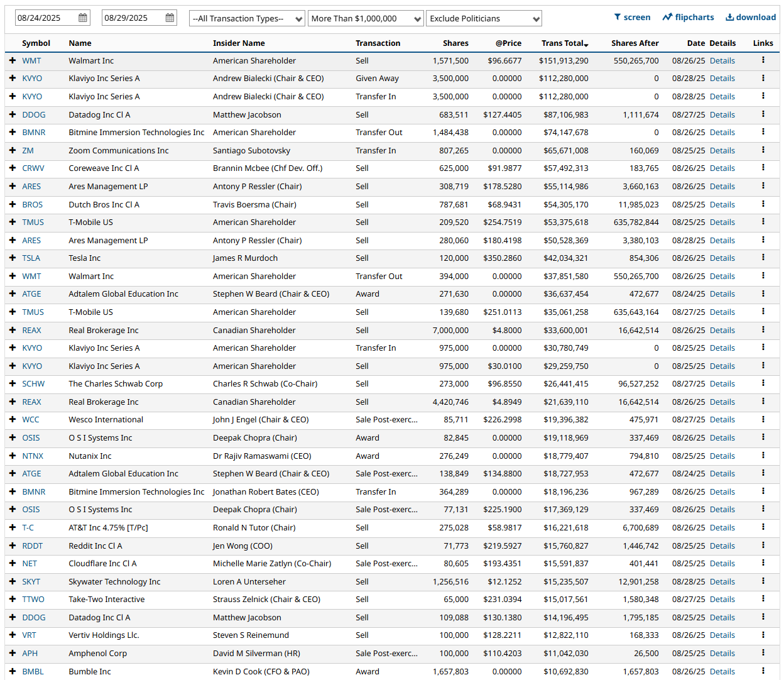This screenshot has width=784, height=680.
Task: Open the screen filter tool
Action: tap(632, 18)
